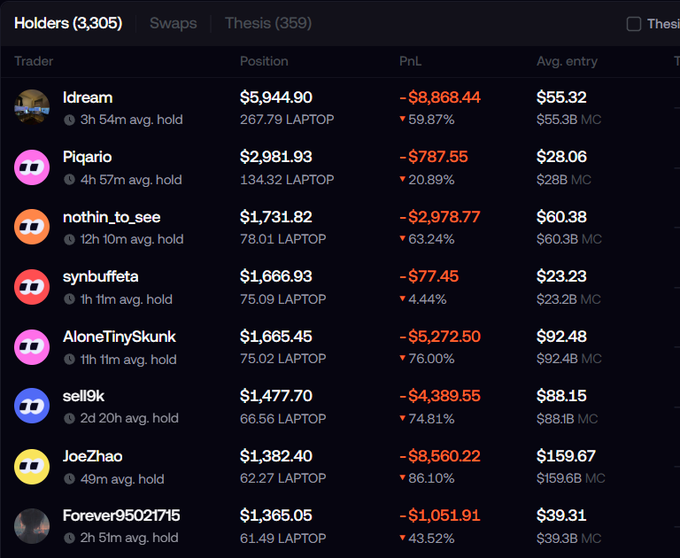
Task: Open trader Forever95021715's name link
Action: point(121,516)
